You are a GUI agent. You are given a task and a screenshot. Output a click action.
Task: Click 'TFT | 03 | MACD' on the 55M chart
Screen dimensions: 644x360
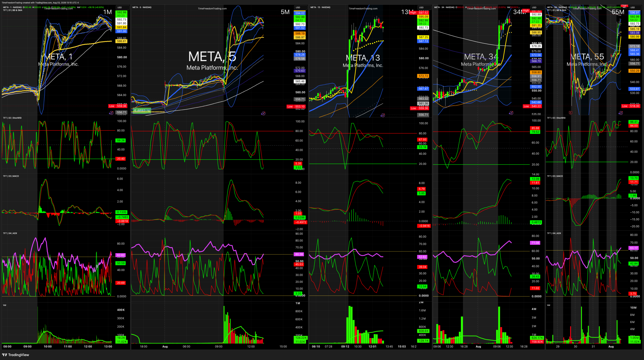coord(555,176)
